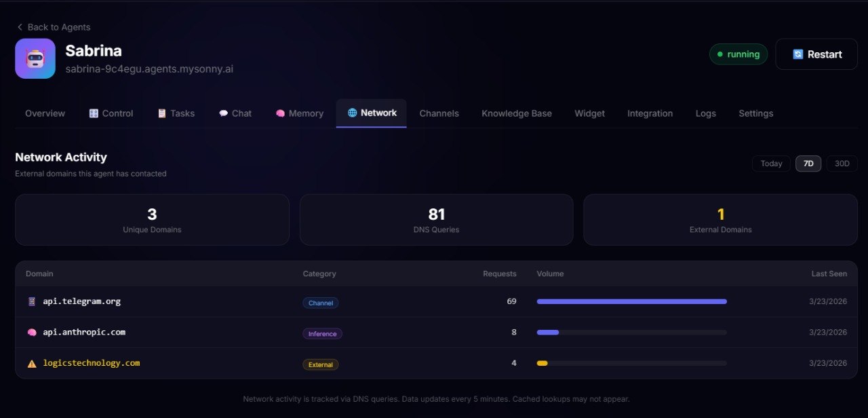Enable the 30D time range view
Image resolution: width=868 pixels, height=418 pixels.
pyautogui.click(x=842, y=163)
